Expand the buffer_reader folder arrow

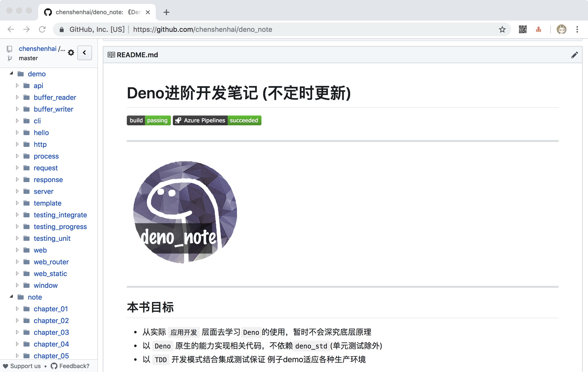(17, 97)
